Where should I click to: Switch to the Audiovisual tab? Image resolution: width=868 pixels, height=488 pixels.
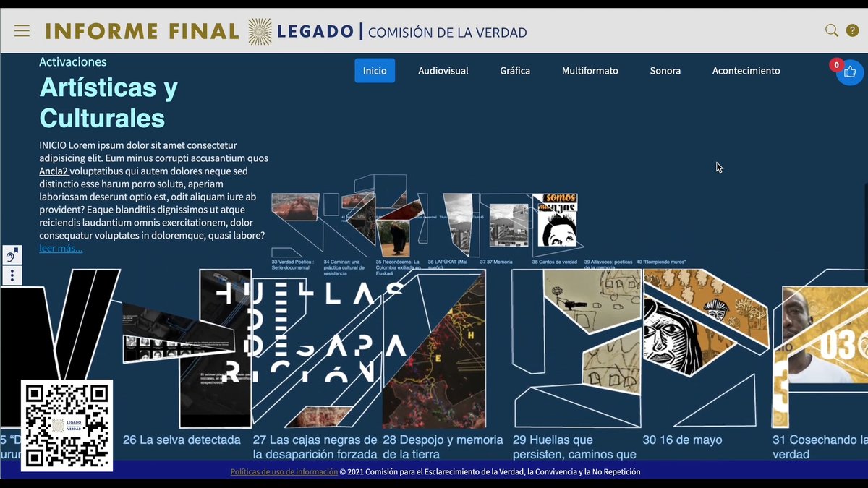(443, 71)
